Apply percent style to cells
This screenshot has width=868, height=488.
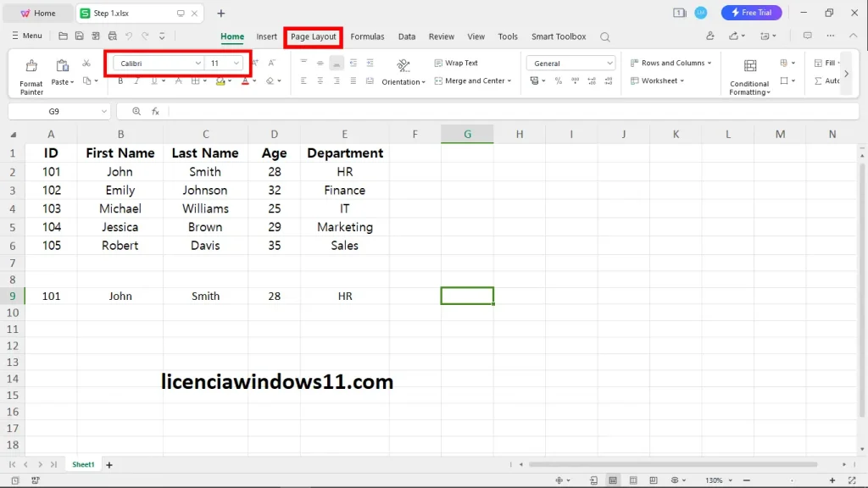pos(558,80)
